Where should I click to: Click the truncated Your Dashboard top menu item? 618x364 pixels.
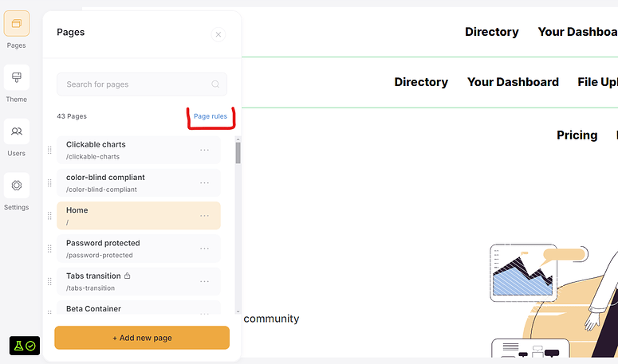click(578, 32)
